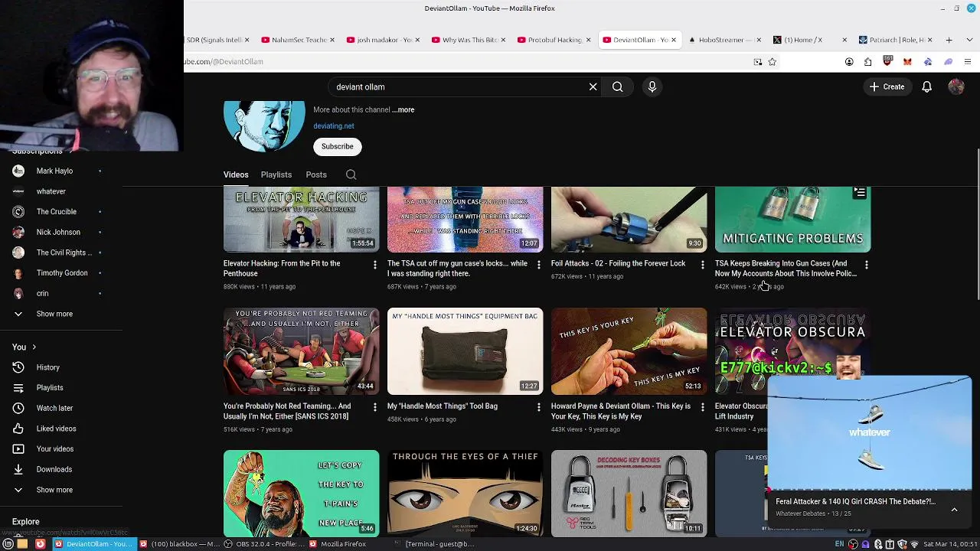Start voice search with microphone icon

coord(652,86)
